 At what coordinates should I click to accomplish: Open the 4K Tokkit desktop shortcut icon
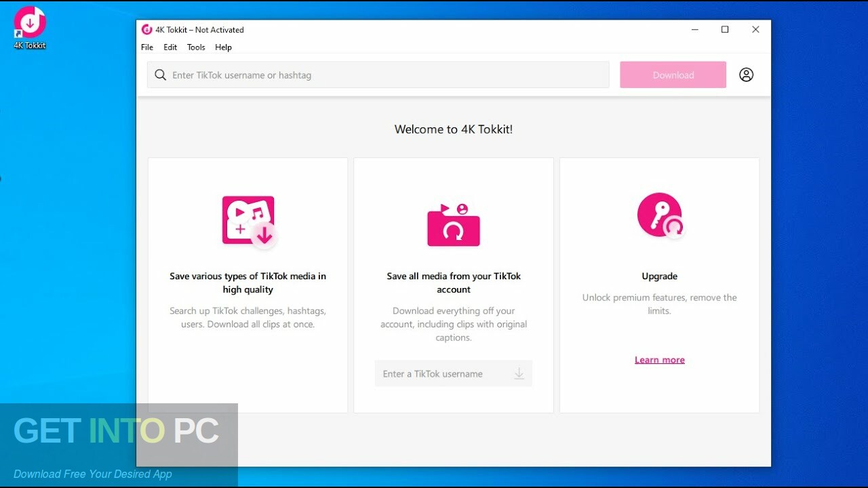(x=30, y=27)
